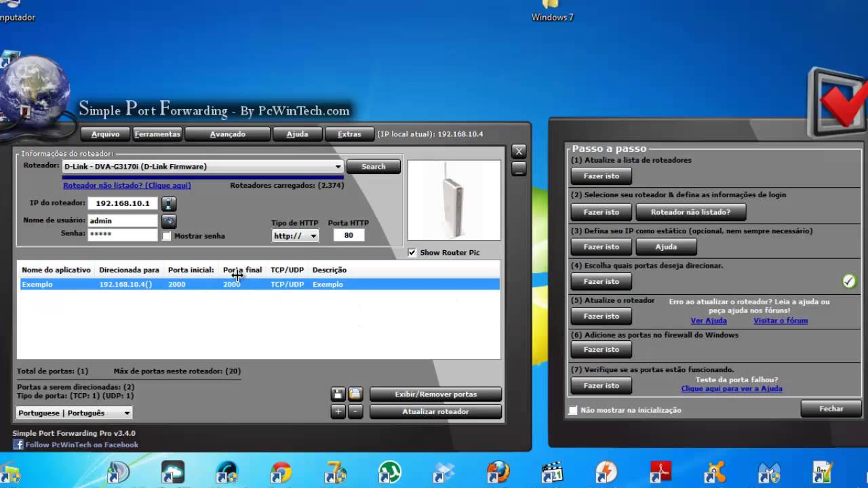Tick Não mostrar na inicialização checkbox
The height and width of the screenshot is (488, 868).
pos(574,410)
